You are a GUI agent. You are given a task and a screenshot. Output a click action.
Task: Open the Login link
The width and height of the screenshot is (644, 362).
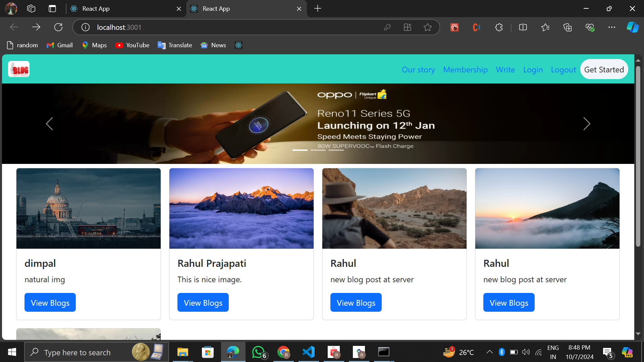(533, 70)
